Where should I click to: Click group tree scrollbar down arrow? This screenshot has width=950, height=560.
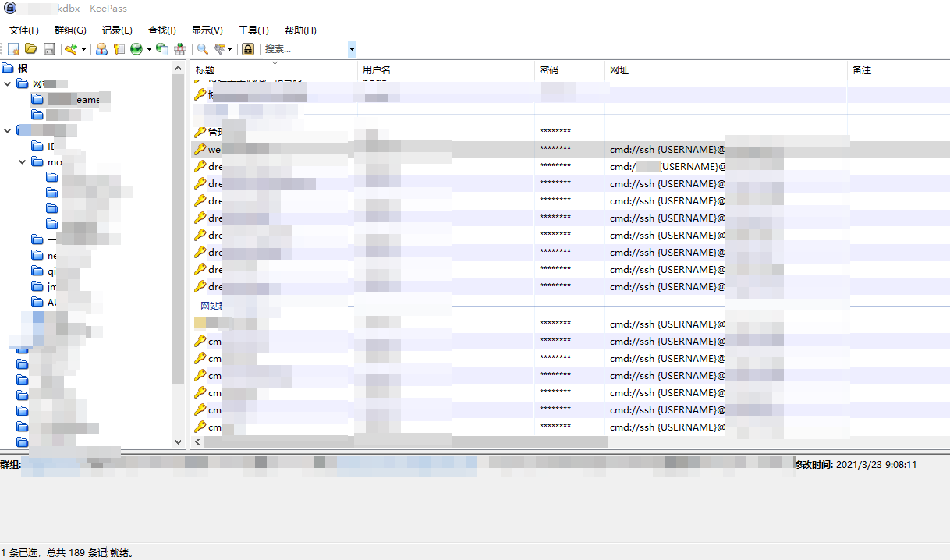pos(178,442)
